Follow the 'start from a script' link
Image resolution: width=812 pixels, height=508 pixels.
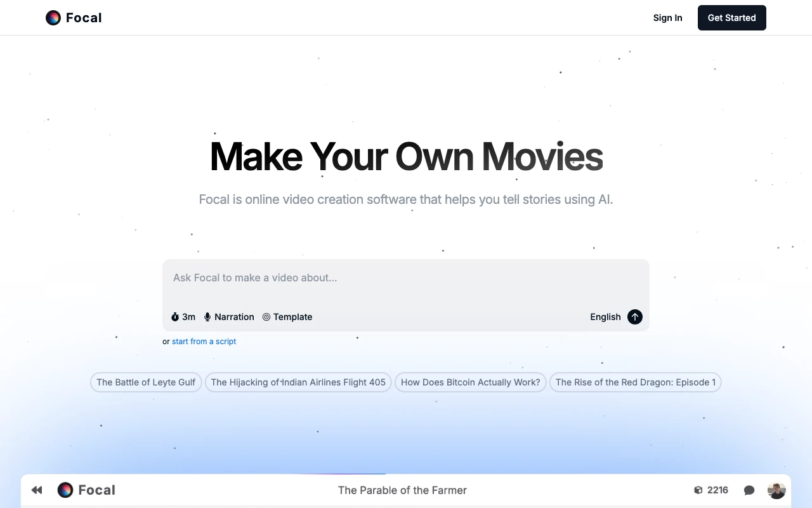click(204, 342)
